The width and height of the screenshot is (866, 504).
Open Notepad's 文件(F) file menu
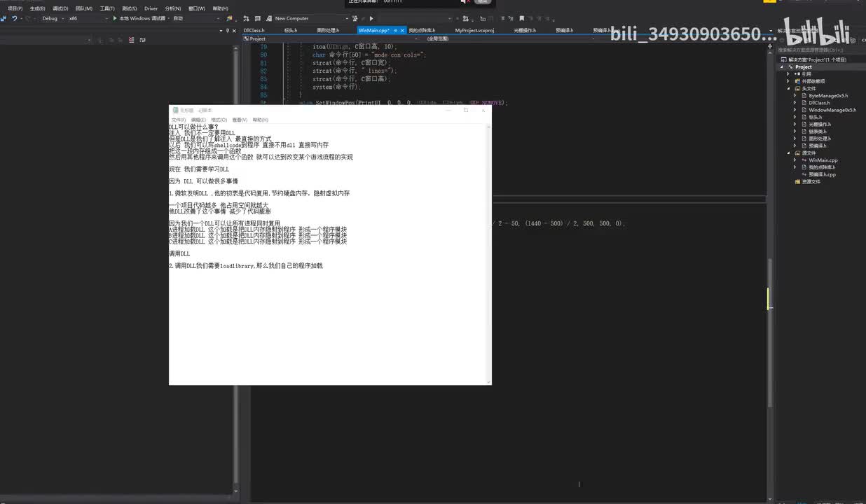[179, 120]
